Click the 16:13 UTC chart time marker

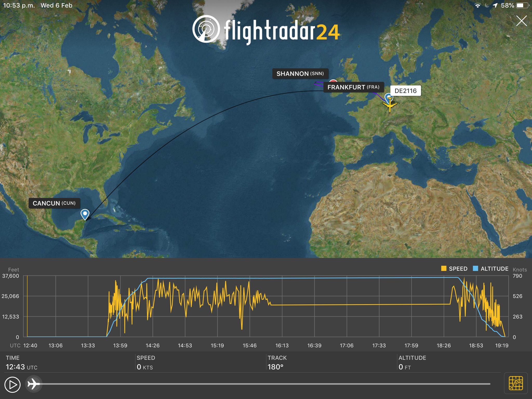[282, 345]
